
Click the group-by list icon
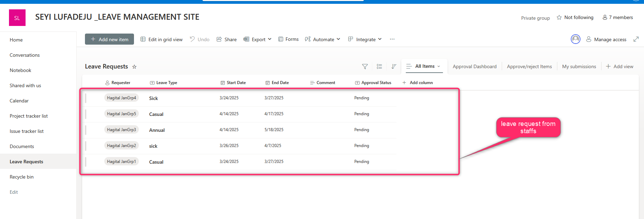point(379,66)
